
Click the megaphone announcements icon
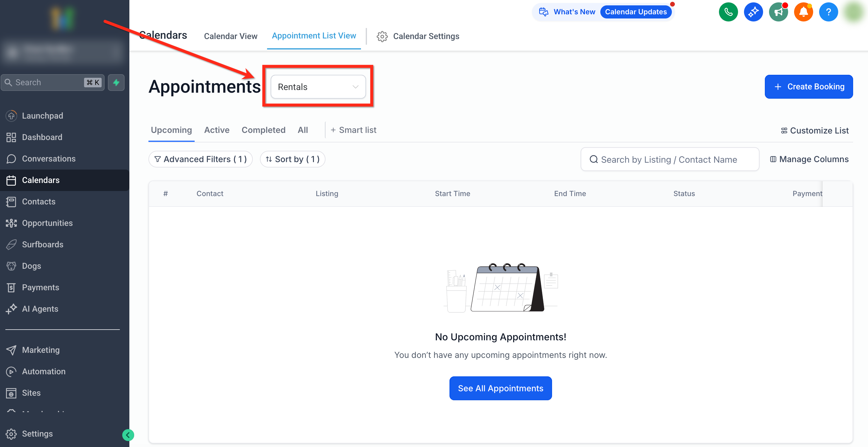778,12
